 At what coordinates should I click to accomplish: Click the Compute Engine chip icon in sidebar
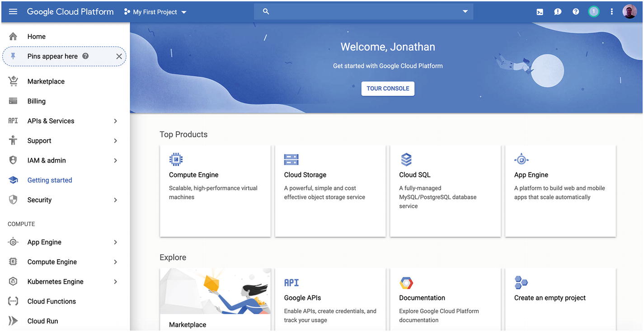(13, 262)
